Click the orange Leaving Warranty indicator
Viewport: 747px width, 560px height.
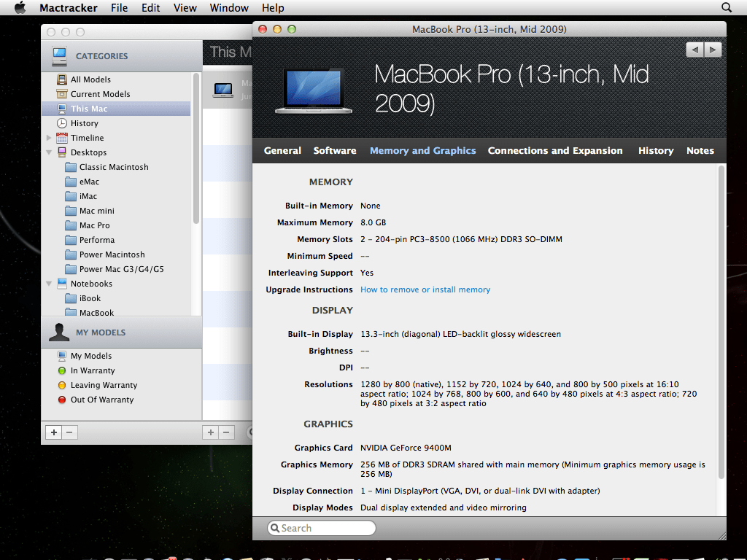click(x=62, y=385)
